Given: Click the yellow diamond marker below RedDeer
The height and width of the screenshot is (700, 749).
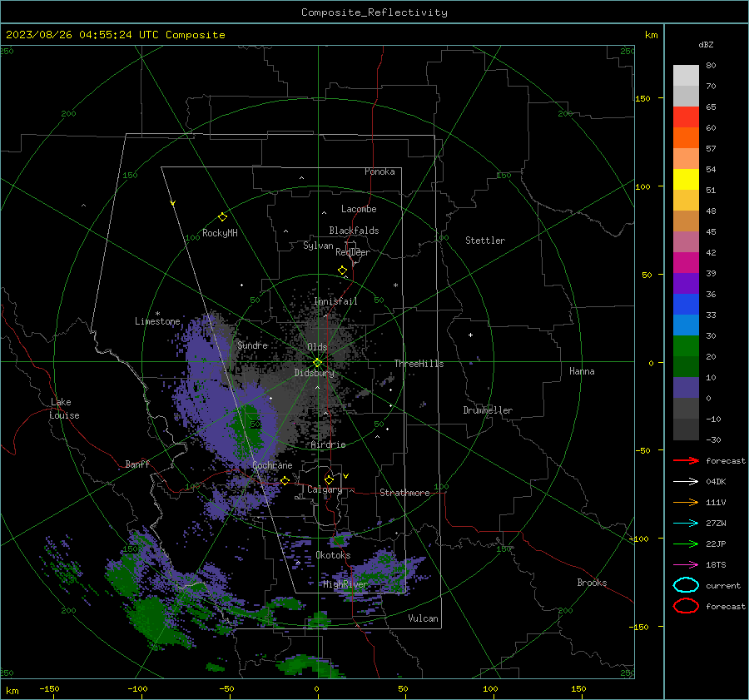Looking at the screenshot, I should coord(342,271).
